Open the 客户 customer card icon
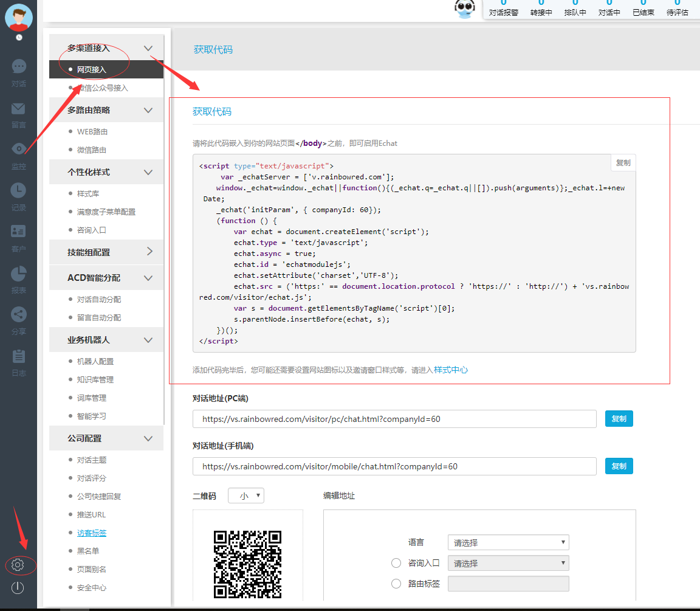700x611 pixels. 18,232
